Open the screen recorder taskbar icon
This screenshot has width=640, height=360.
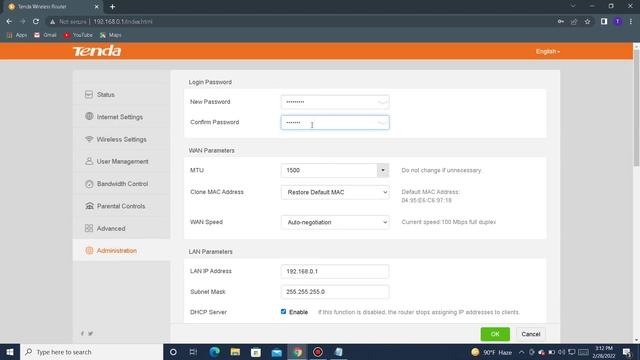318,352
